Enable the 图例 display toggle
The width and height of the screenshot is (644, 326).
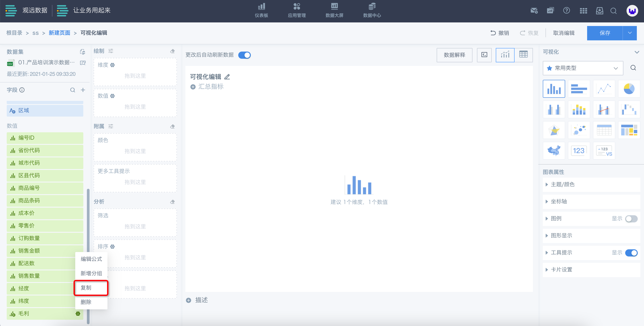631,219
